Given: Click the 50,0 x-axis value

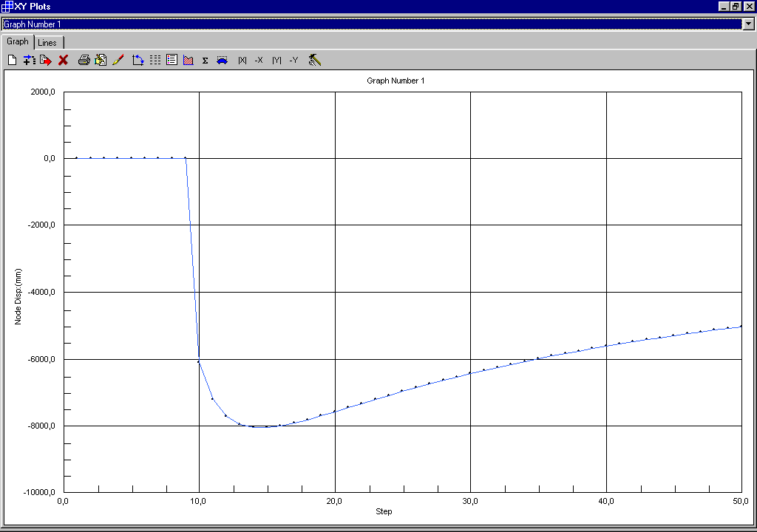Looking at the screenshot, I should coord(741,501).
